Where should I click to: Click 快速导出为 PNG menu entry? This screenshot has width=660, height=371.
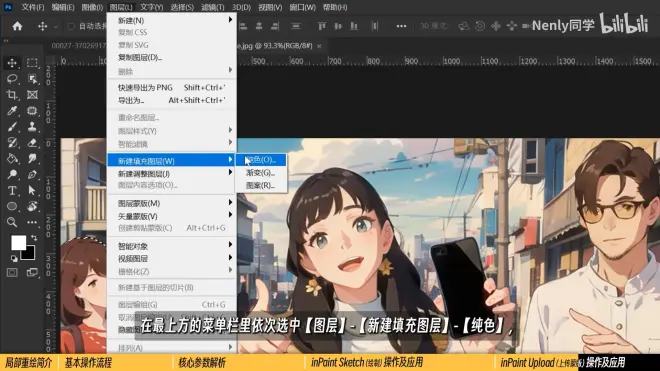tap(172, 88)
